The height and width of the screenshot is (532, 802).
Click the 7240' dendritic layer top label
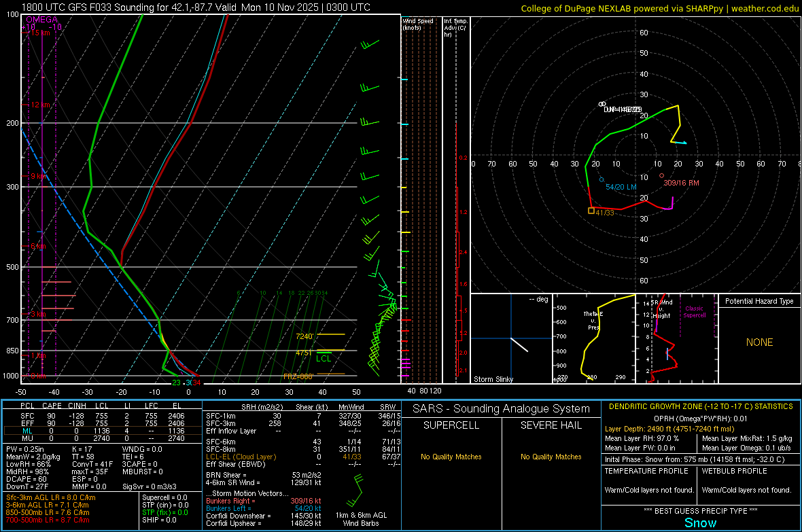304,336
